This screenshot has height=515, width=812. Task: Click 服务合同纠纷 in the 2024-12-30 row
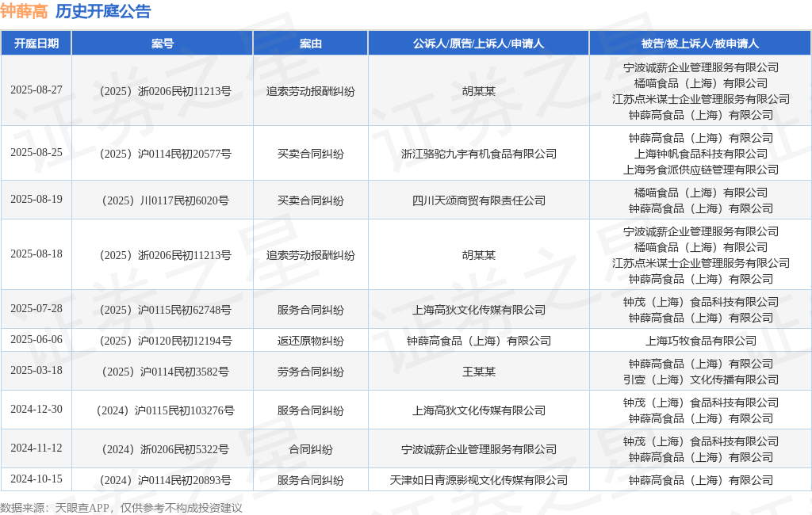point(311,410)
